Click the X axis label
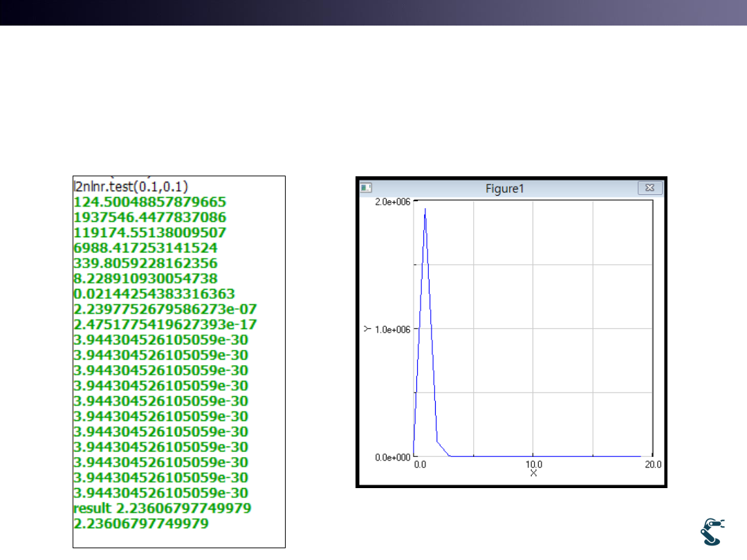747x560 pixels. [x=533, y=473]
